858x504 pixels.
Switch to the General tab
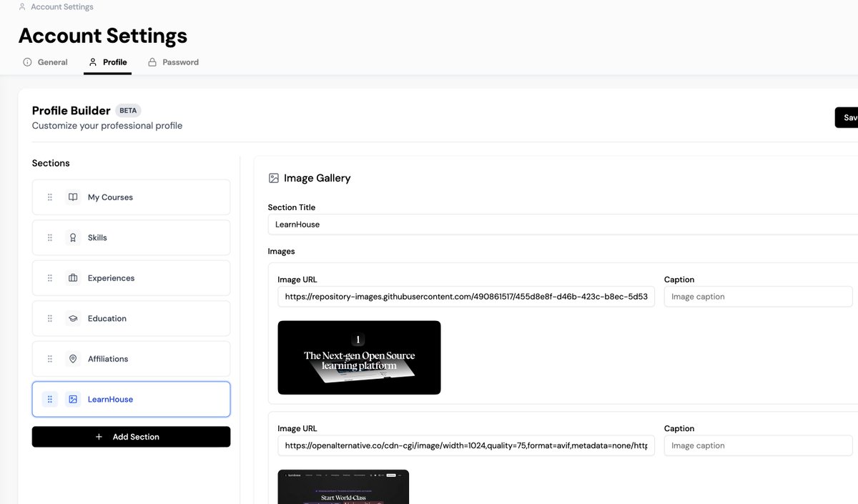coord(45,62)
